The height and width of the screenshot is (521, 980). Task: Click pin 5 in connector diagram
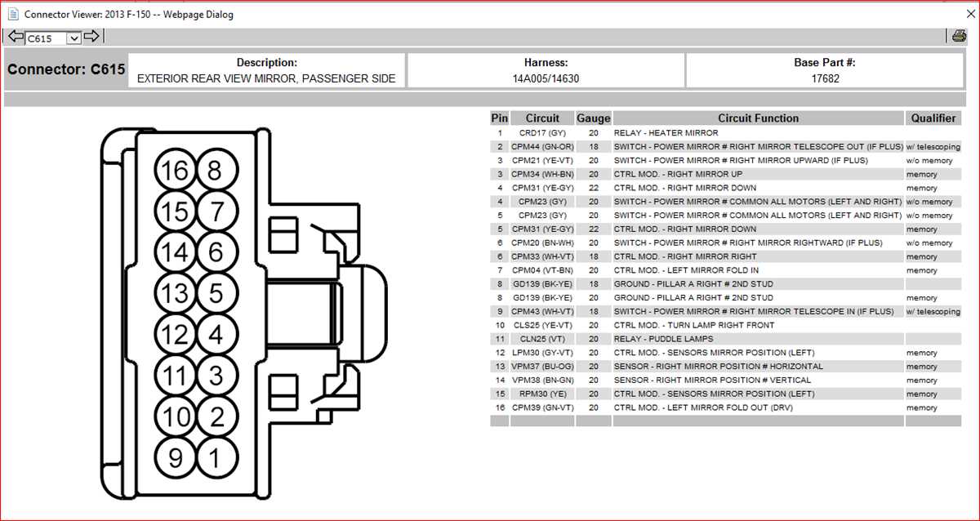(216, 293)
